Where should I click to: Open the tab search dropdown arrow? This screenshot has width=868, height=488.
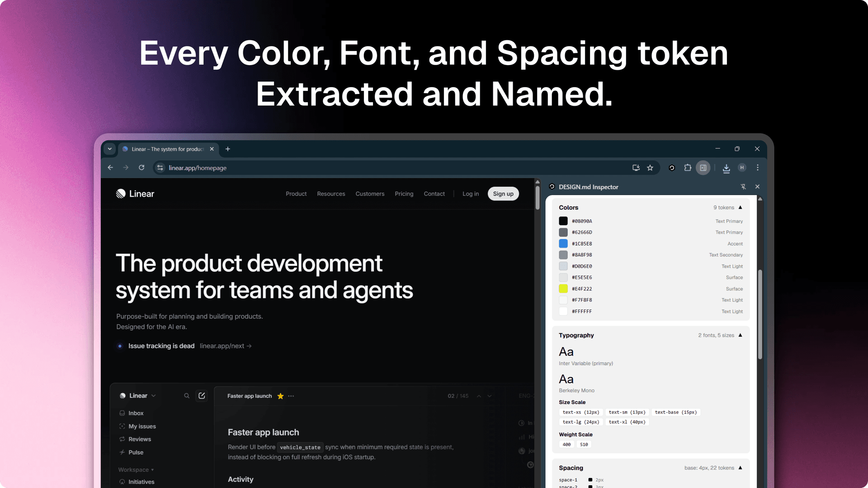[109, 149]
